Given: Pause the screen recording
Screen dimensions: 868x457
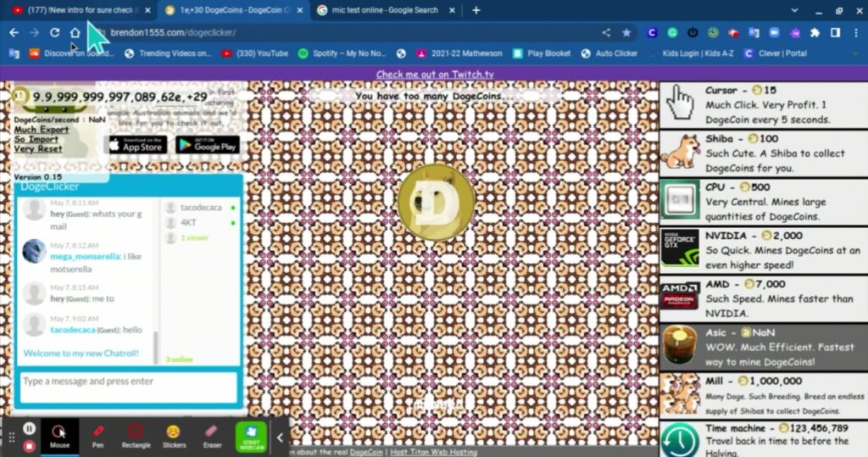Looking at the screenshot, I should 30,428.
